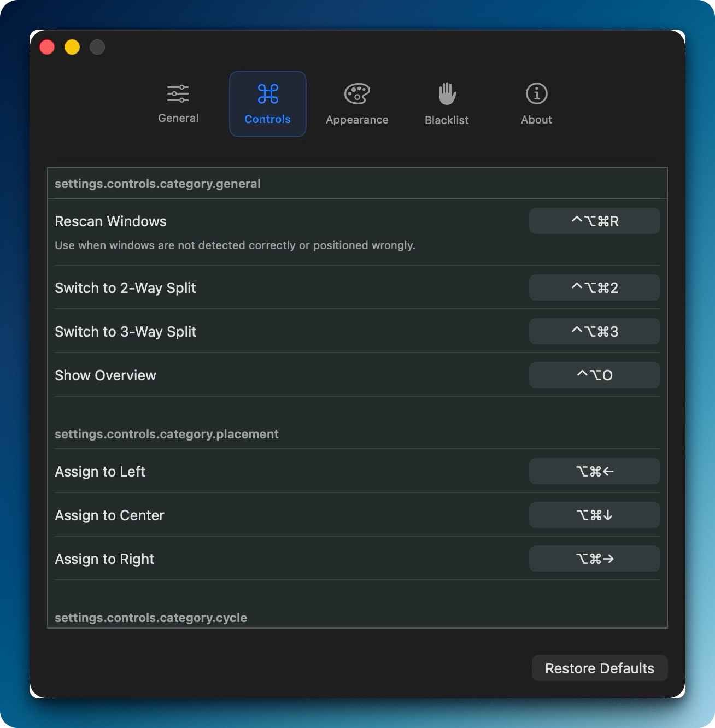Select the Show Overview label
The width and height of the screenshot is (715, 728).
pos(106,375)
